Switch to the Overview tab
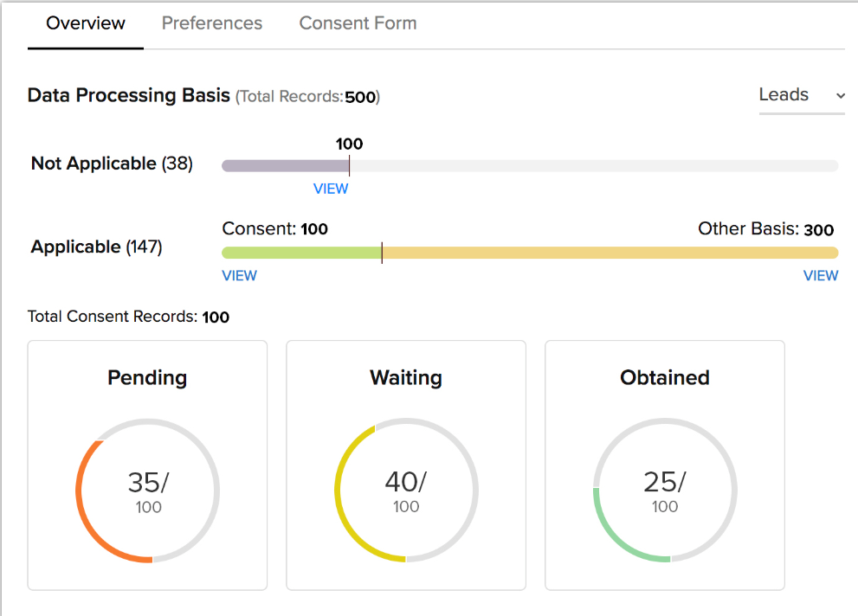 pyautogui.click(x=86, y=23)
